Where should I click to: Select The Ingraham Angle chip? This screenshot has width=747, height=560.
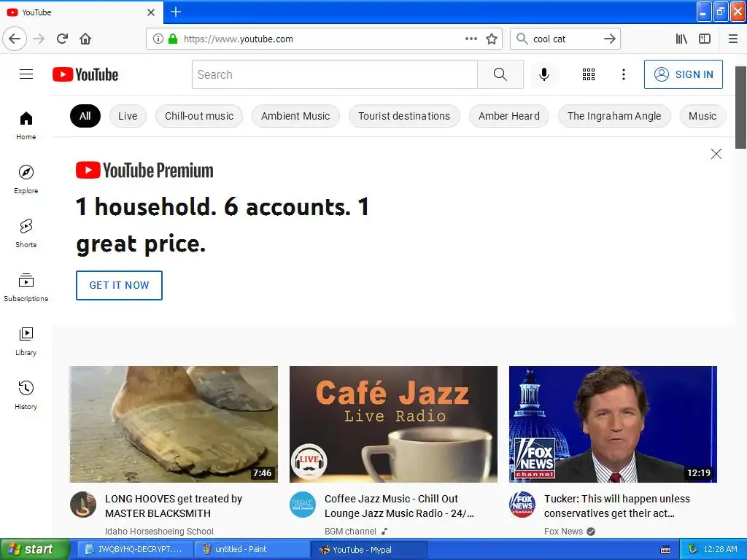(x=614, y=116)
